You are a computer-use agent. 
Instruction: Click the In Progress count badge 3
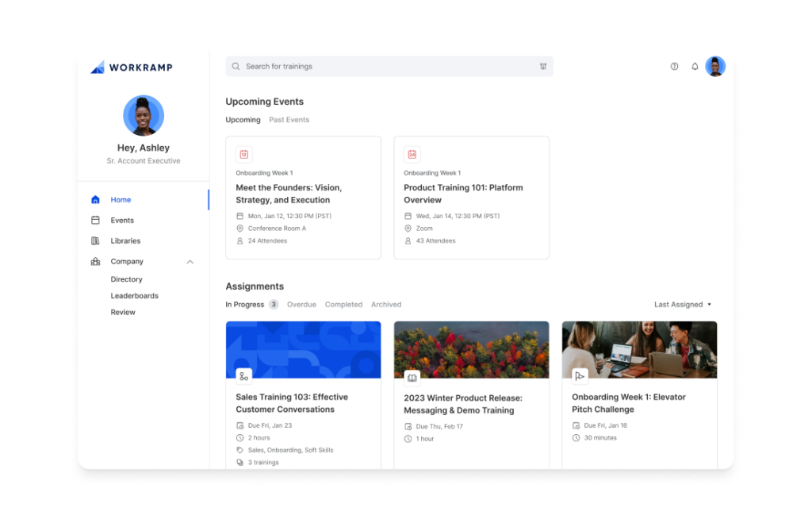click(x=274, y=305)
